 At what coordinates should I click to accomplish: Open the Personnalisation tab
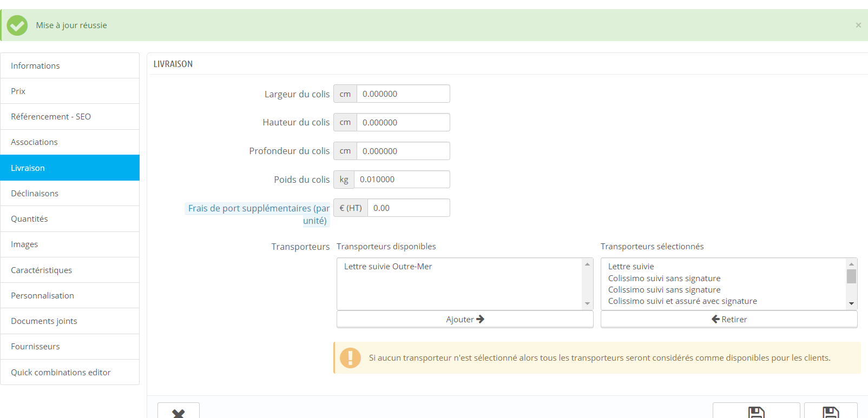point(70,295)
